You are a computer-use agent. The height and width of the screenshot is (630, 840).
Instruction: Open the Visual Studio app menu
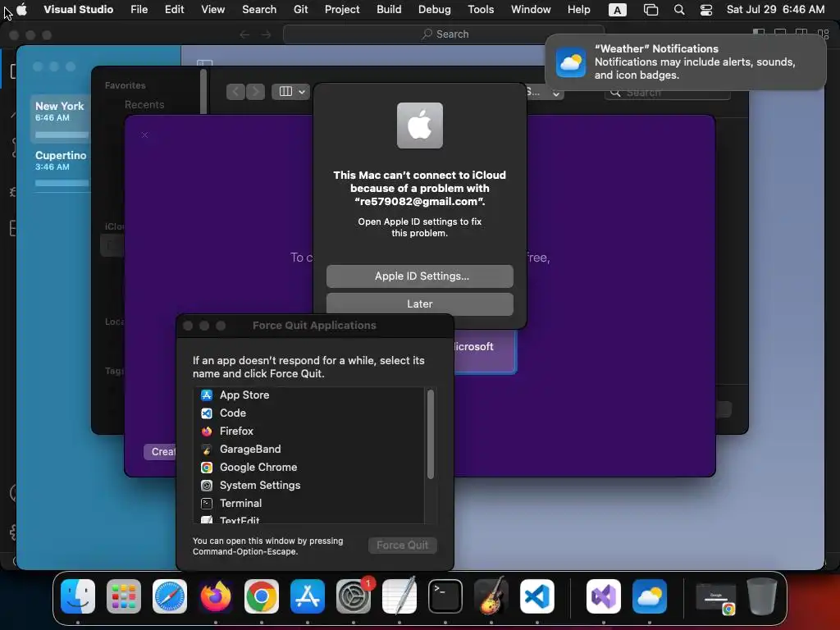click(78, 9)
